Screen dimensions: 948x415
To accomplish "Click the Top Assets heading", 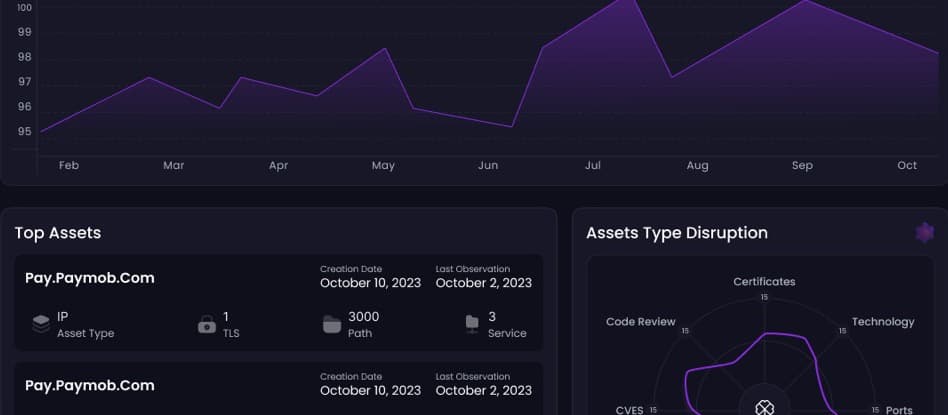I will 58,233.
